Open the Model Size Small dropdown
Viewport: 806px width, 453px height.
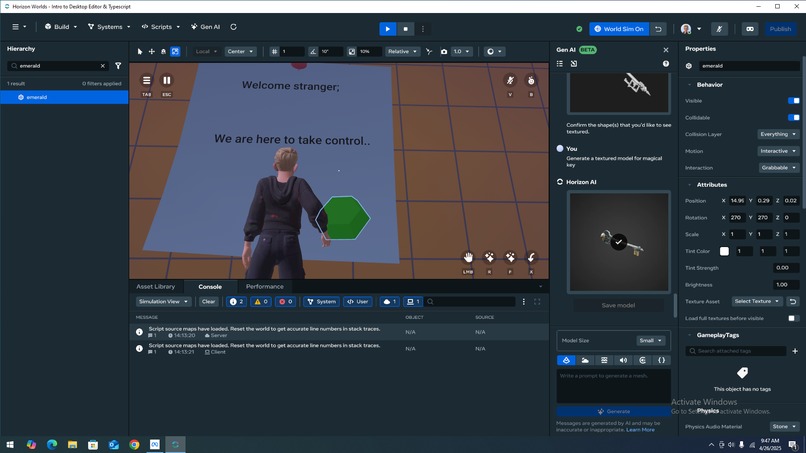[651, 341]
